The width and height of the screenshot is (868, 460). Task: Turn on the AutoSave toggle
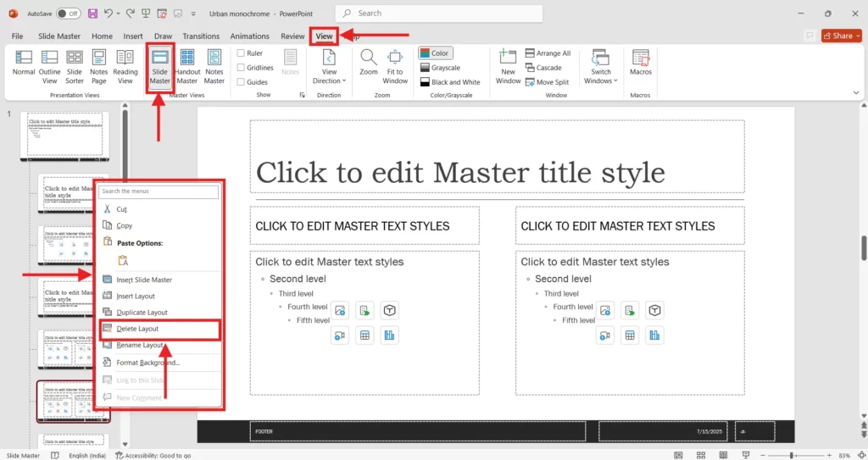click(68, 14)
